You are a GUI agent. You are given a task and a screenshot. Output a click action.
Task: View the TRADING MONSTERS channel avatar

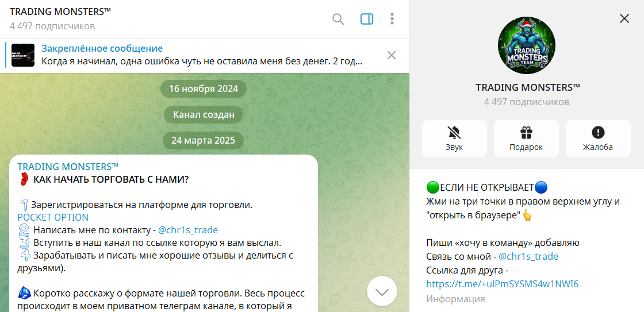[x=527, y=46]
